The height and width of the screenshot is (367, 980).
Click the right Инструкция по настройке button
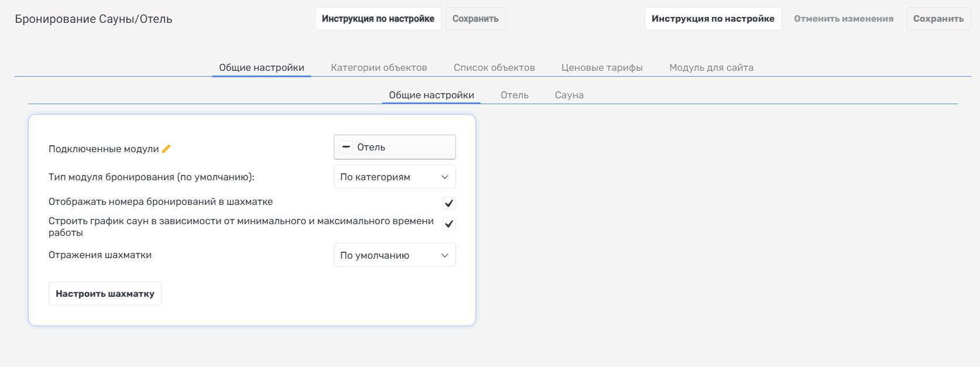coord(713,19)
